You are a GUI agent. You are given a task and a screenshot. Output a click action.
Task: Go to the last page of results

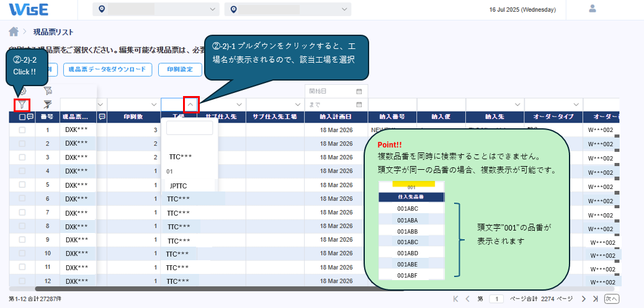point(594,299)
